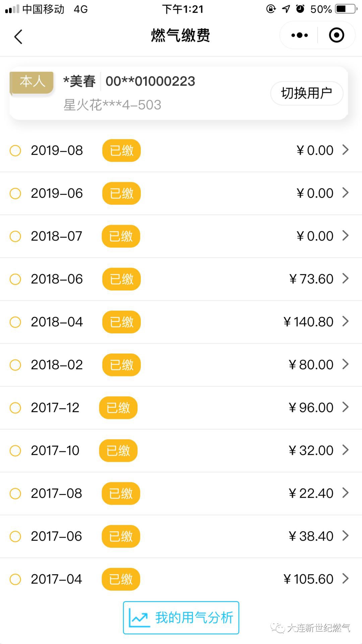Tap the mini-program close circle icon
Viewport: 362px width, 644px height.
coord(337,35)
